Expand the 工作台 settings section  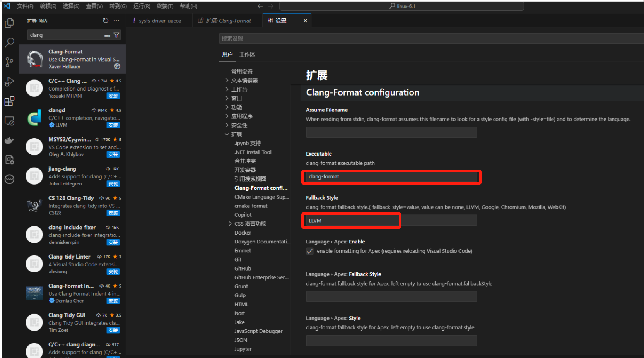point(227,89)
